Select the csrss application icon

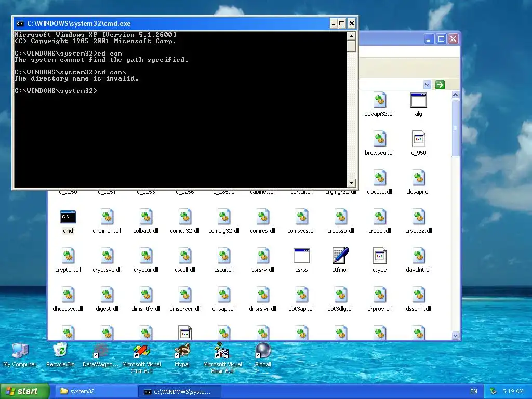click(x=302, y=256)
